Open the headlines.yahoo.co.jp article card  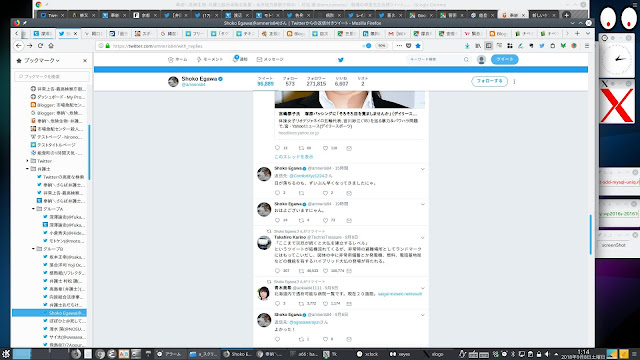tap(350, 116)
